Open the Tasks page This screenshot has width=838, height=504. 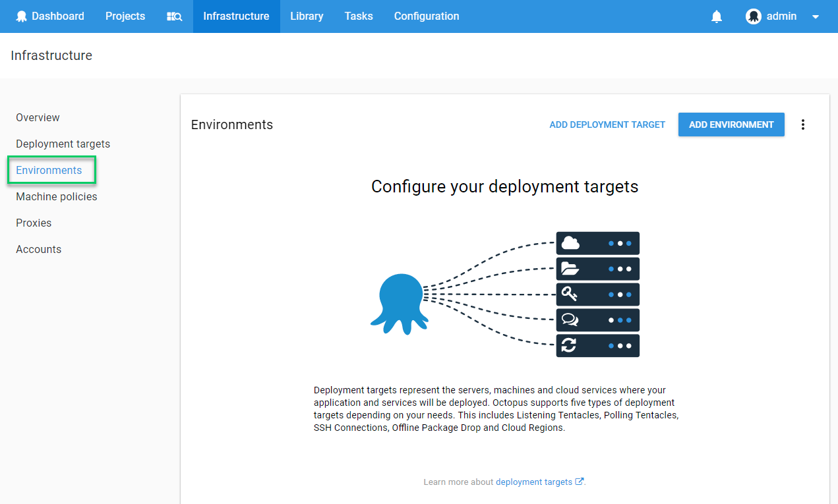click(x=359, y=16)
